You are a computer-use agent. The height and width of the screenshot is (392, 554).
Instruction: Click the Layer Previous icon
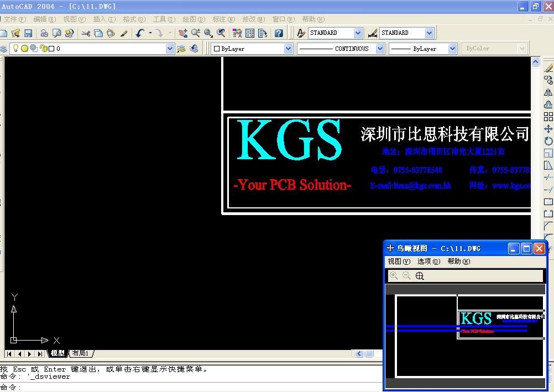coord(194,49)
